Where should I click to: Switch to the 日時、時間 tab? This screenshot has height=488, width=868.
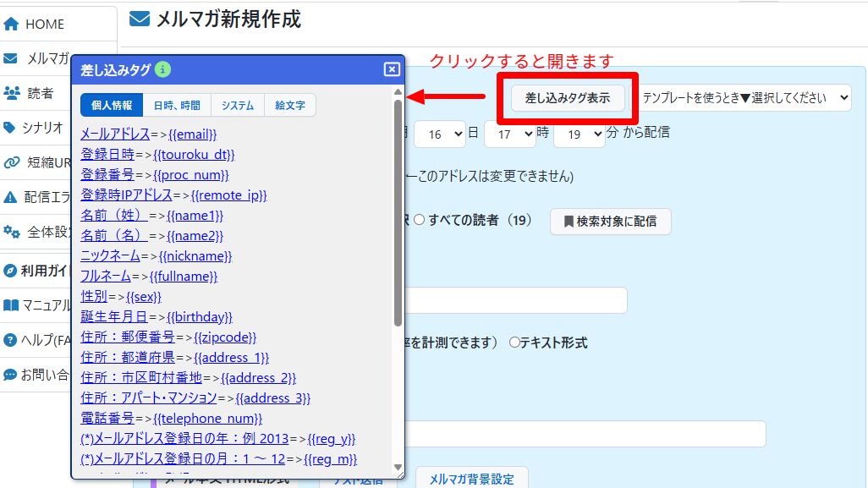177,106
